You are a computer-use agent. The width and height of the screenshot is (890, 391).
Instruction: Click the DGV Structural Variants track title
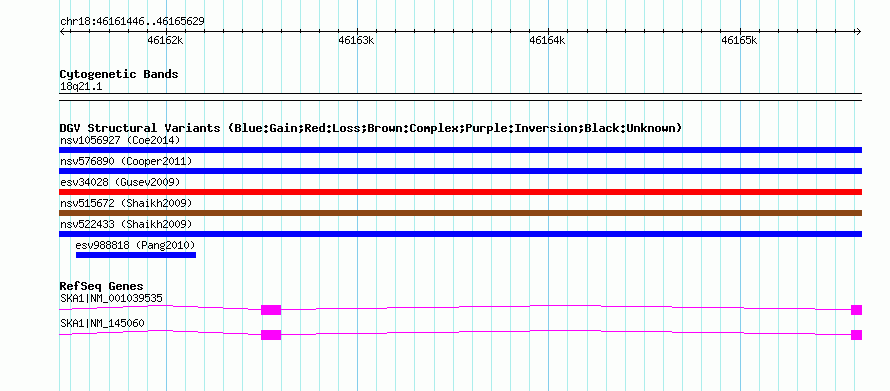click(371, 128)
